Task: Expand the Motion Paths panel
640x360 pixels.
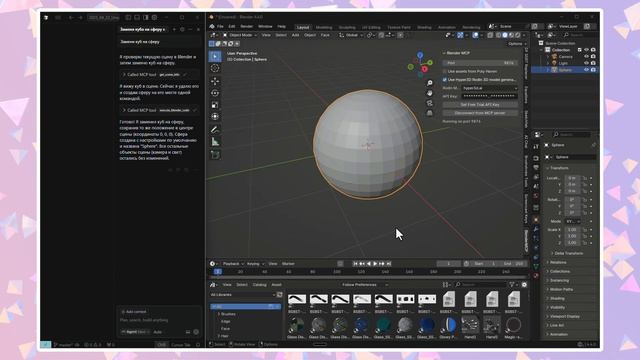Action: tap(561, 289)
